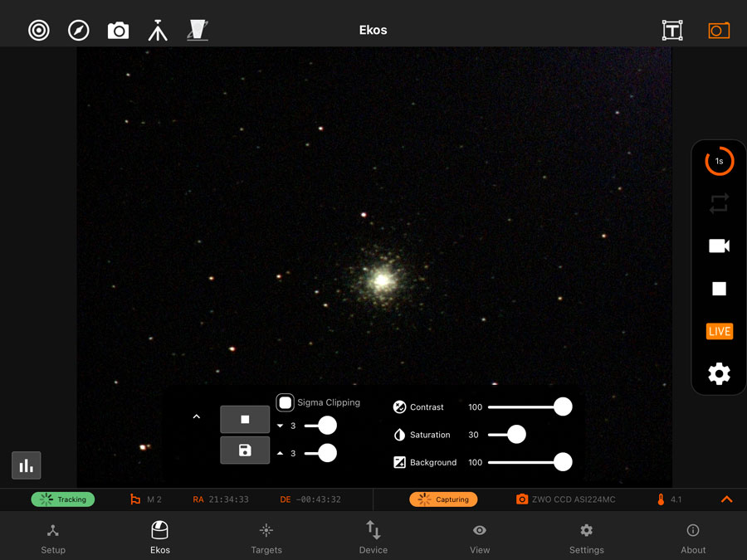Switch to the About tab

(693, 538)
